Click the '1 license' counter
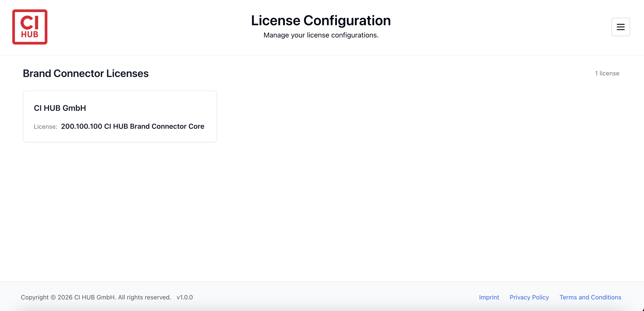 607,74
